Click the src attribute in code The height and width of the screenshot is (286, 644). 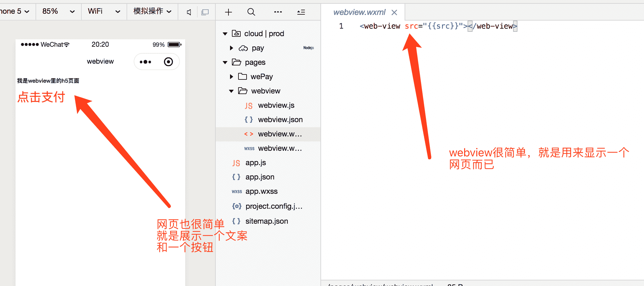(411, 26)
